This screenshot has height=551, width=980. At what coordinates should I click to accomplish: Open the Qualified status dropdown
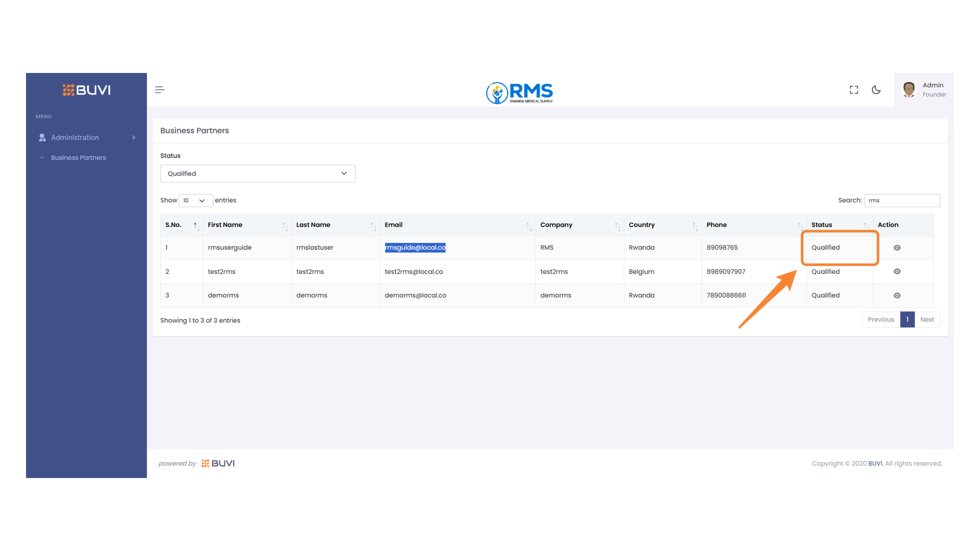257,173
